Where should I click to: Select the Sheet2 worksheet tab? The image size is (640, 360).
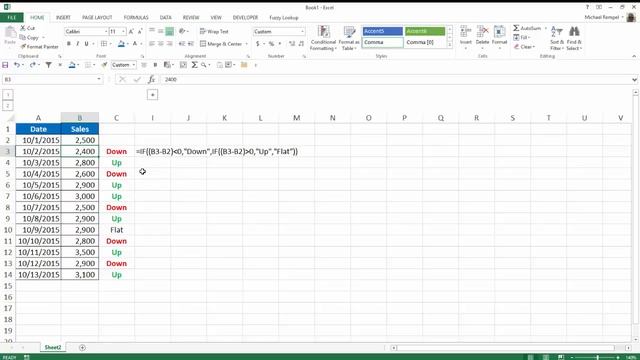coord(53,347)
